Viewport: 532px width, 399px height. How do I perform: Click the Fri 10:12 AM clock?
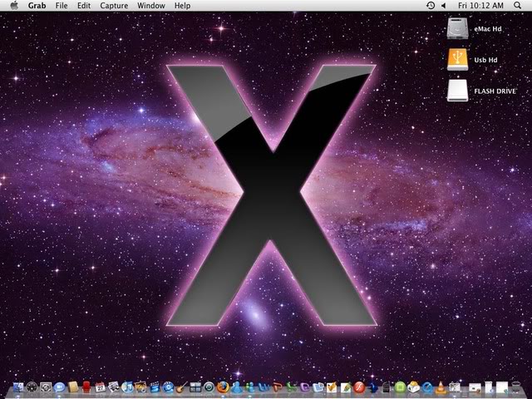click(x=480, y=6)
